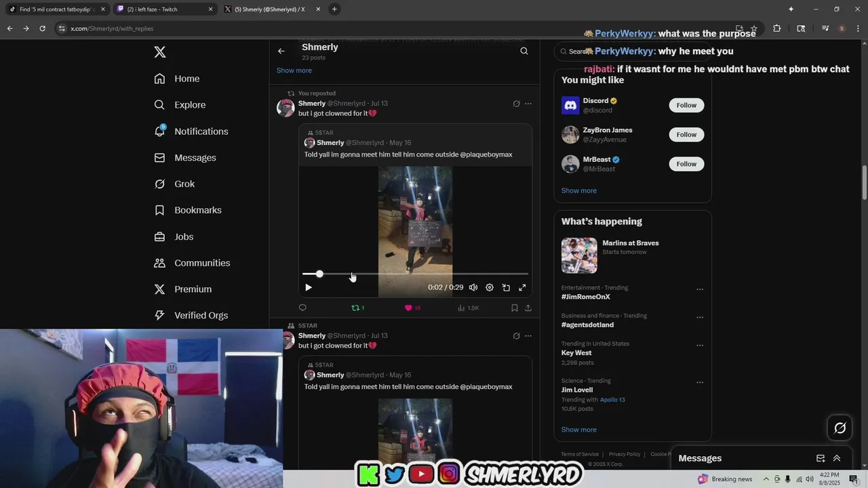
Task: Go to Home in the sidebar
Action: pyautogui.click(x=177, y=79)
